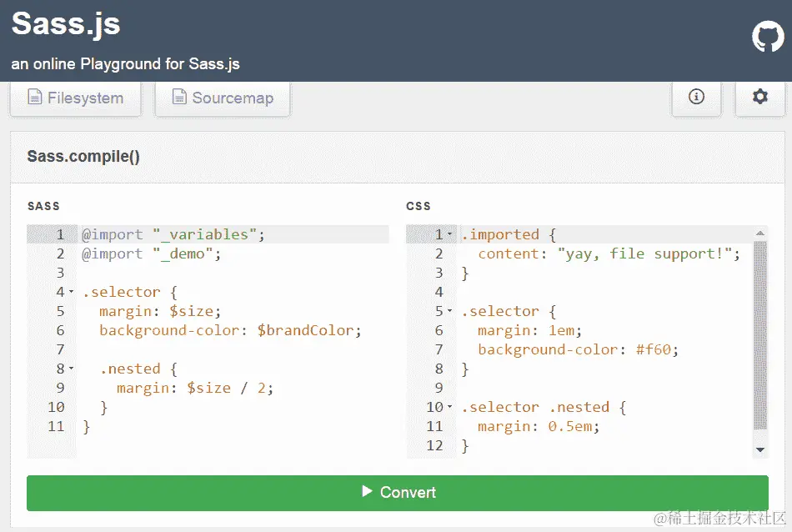Click the '.nested {' line in the Sass editor
Viewport: 792px width, 532px height.
[138, 369]
